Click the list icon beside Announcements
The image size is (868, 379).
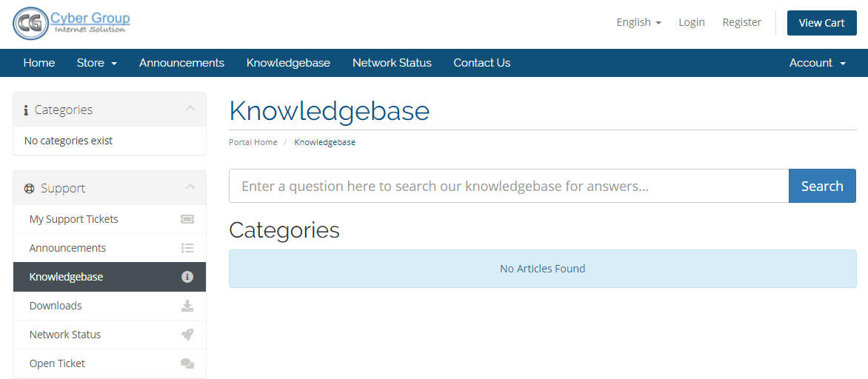coord(187,248)
